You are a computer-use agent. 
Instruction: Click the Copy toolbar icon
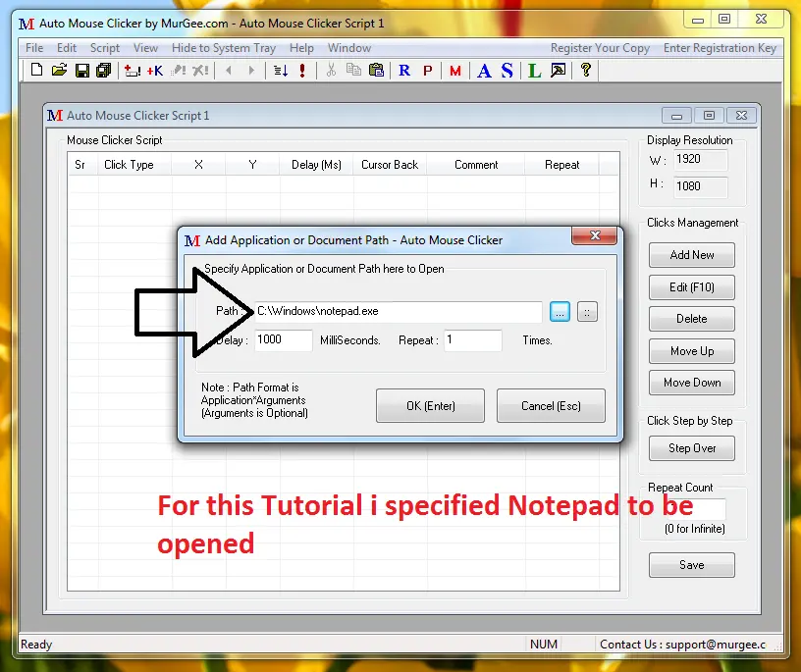coord(353,70)
